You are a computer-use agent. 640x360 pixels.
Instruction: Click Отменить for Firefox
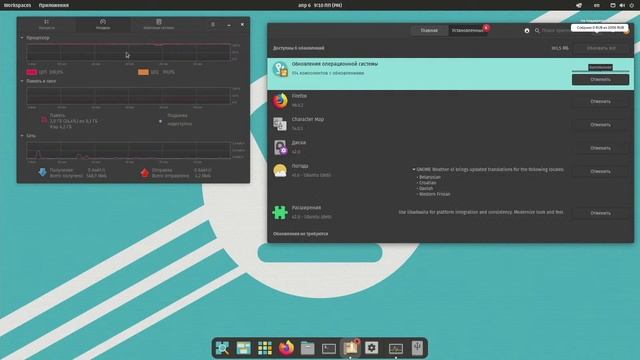(x=600, y=101)
